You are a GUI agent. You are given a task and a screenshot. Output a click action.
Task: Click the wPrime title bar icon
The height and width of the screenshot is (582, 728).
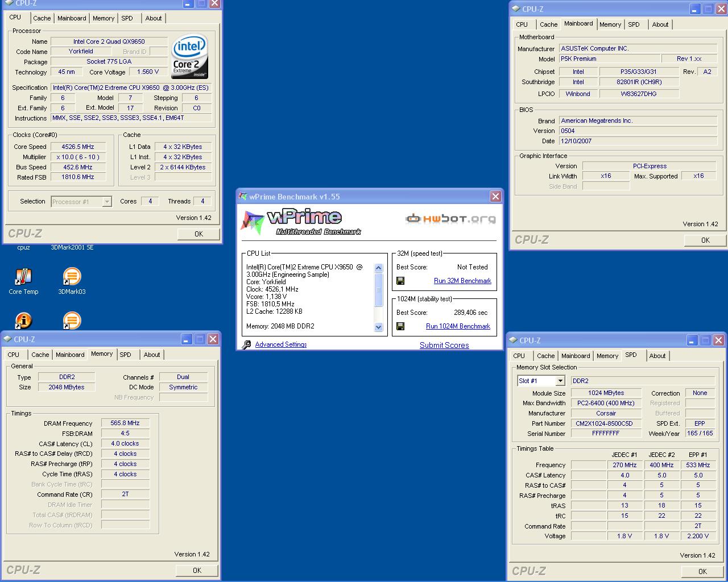243,197
